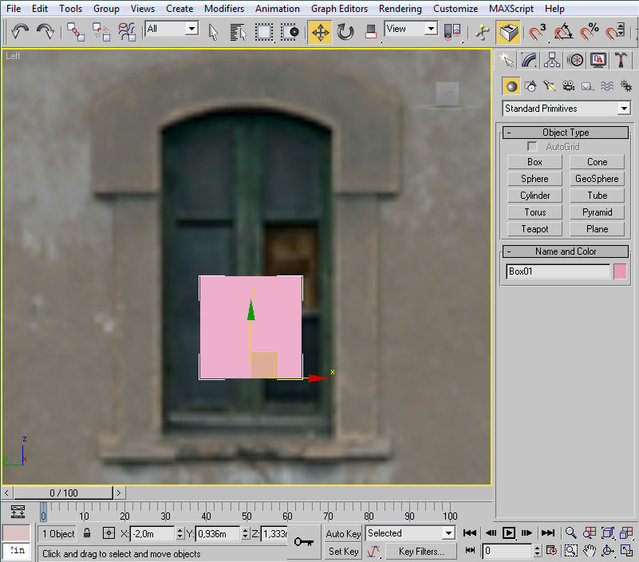Open the Modifiers menu
Image resolution: width=639 pixels, height=562 pixels.
[x=223, y=8]
